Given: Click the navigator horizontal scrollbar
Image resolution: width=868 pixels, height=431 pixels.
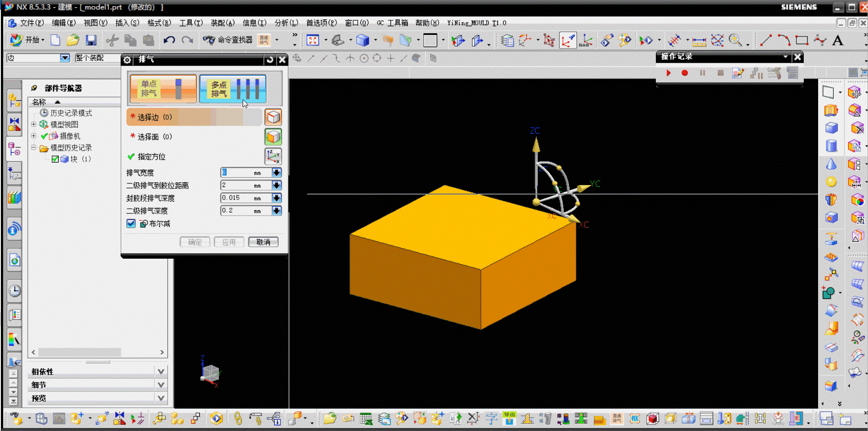Looking at the screenshot, I should click(79, 352).
